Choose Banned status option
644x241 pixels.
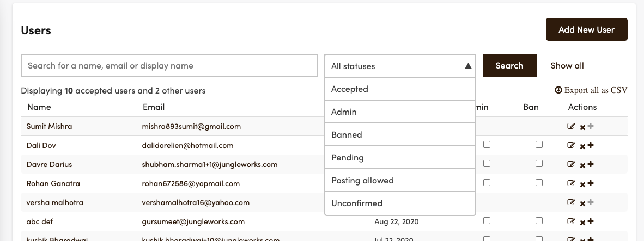click(400, 135)
